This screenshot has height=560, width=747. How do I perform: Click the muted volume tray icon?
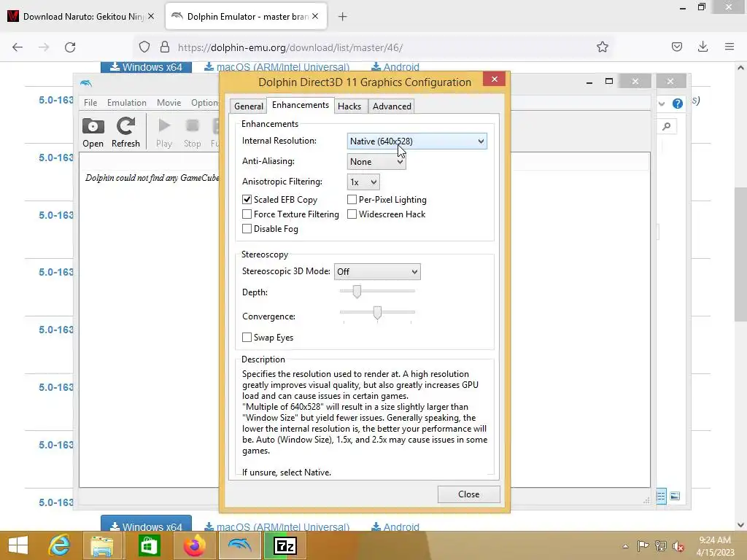click(678, 546)
